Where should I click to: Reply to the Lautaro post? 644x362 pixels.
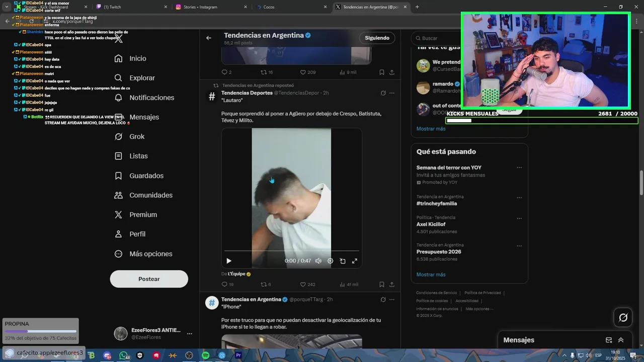(x=227, y=285)
